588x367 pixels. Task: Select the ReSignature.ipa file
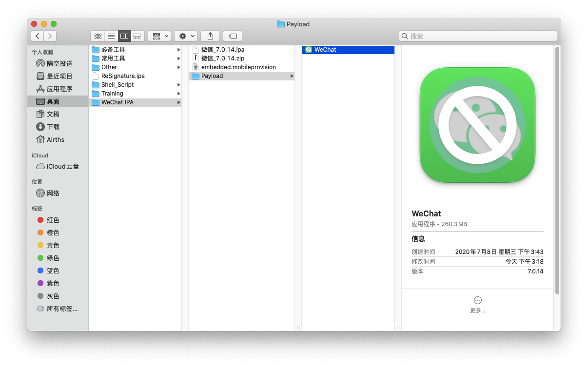(135, 76)
